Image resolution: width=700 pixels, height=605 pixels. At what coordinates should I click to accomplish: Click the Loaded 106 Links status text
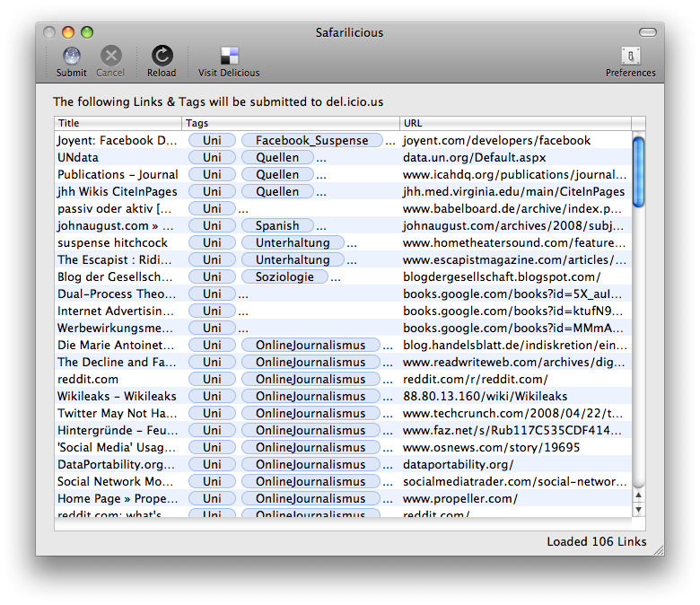pyautogui.click(x=597, y=541)
